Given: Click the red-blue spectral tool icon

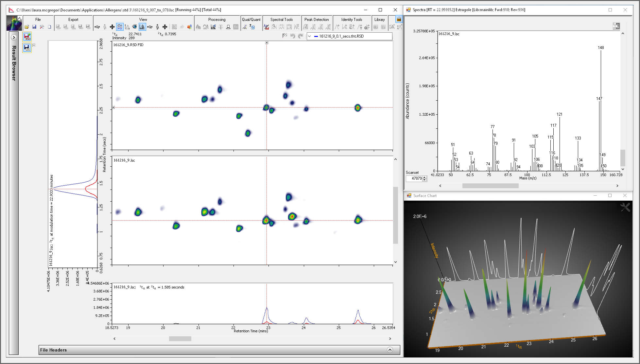Looking at the screenshot, I should pyautogui.click(x=267, y=27).
